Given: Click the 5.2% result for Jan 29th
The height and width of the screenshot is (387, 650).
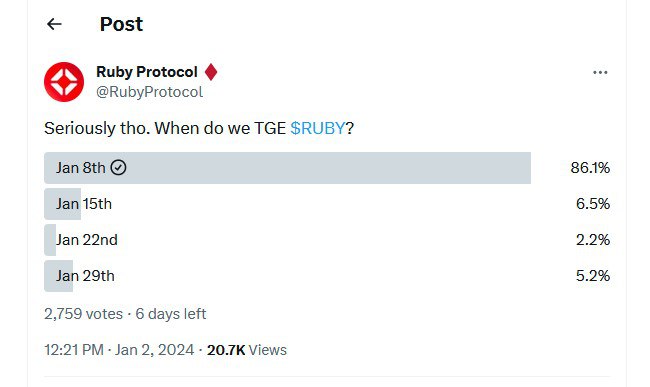Looking at the screenshot, I should (593, 276).
